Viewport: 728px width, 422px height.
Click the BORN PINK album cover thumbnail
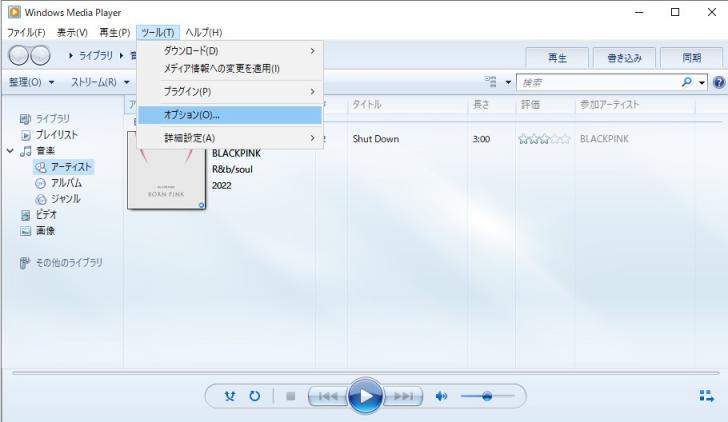(166, 170)
